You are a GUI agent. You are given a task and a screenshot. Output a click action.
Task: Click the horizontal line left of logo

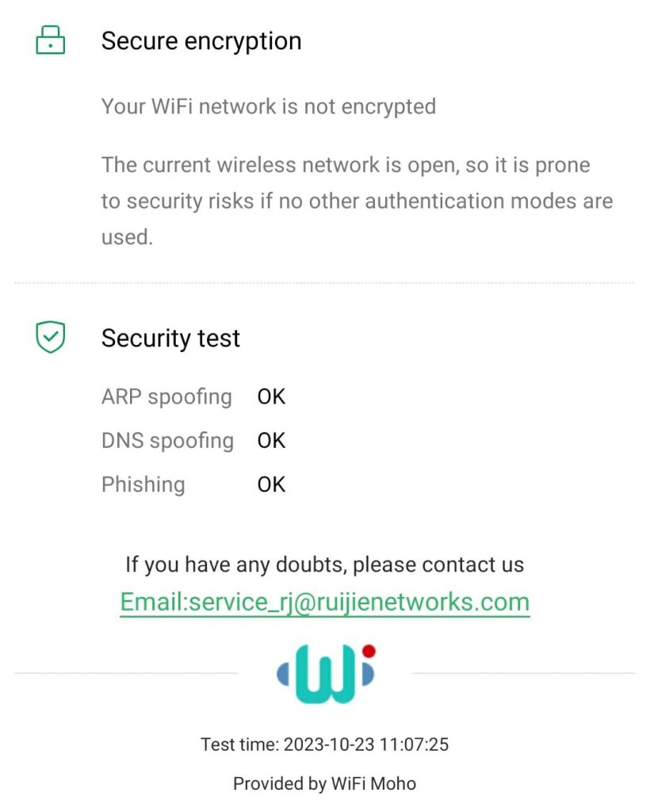point(127,674)
